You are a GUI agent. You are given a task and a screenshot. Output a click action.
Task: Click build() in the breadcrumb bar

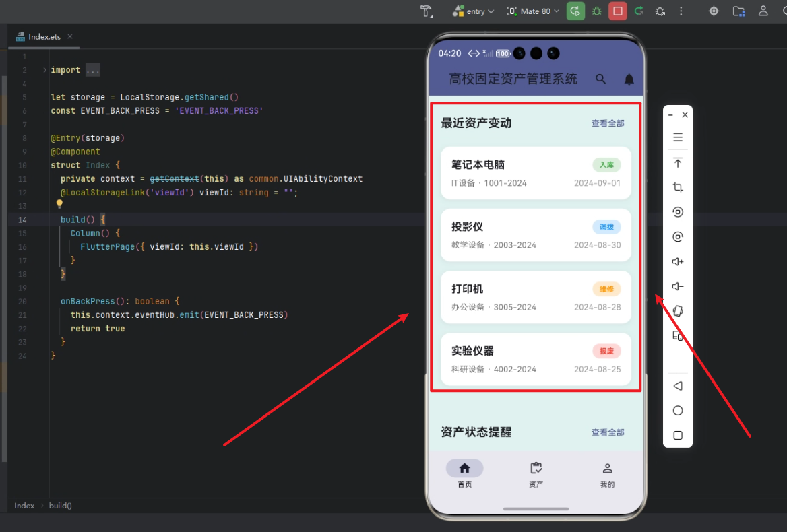[x=60, y=505]
